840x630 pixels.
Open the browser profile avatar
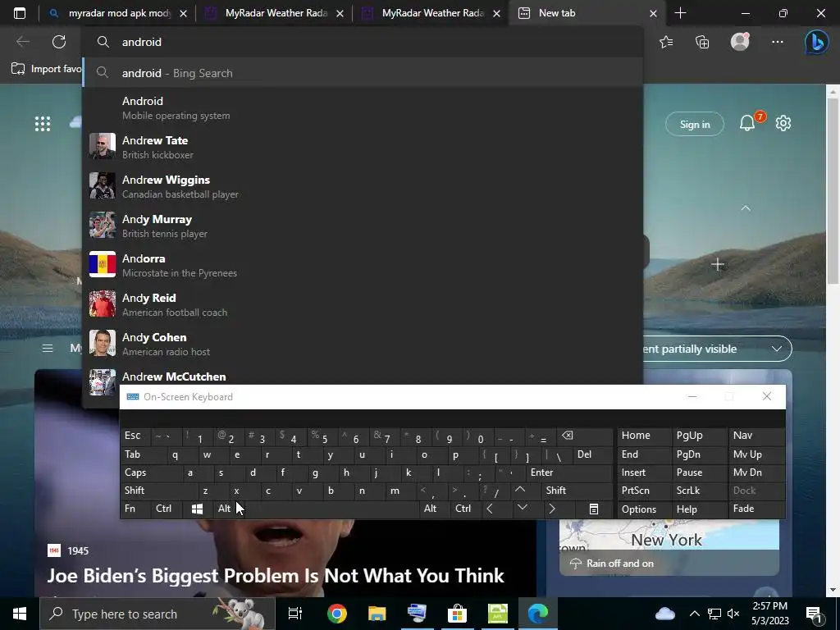pyautogui.click(x=740, y=41)
